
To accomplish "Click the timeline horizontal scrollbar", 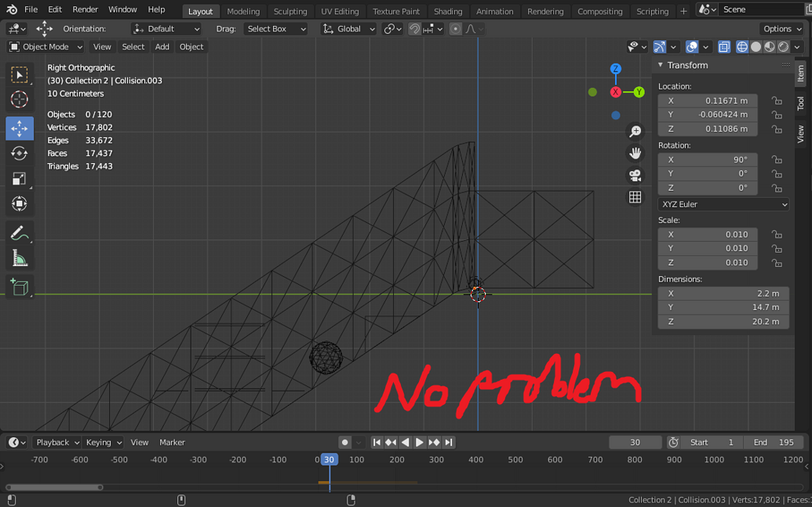I will coord(54,487).
